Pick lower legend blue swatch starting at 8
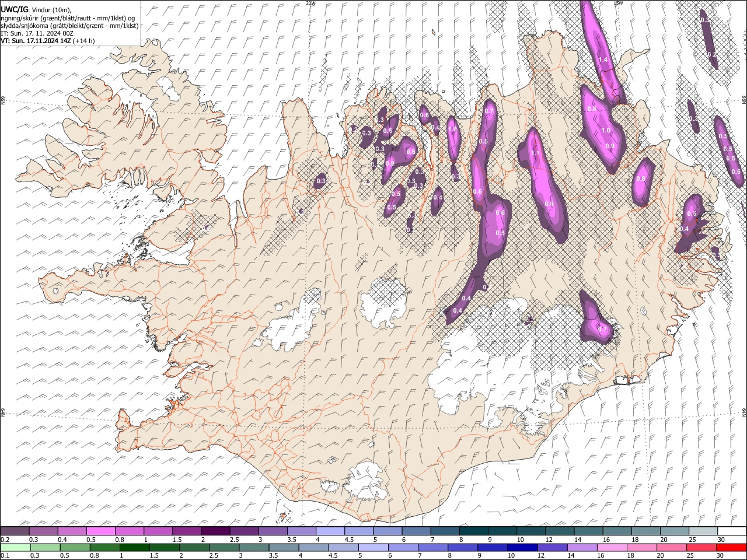Viewport: 747px width, 560px height. click(462, 547)
